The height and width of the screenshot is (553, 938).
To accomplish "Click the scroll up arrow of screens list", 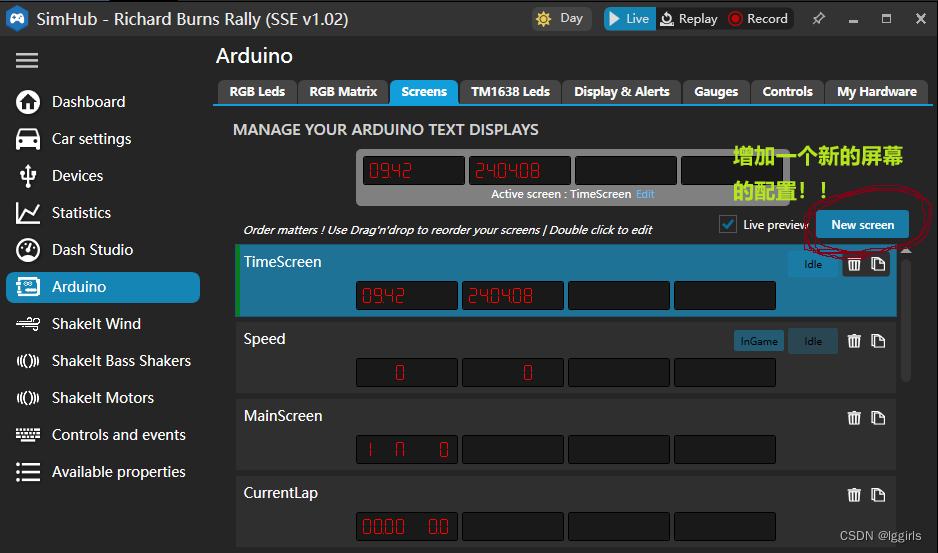I will coord(906,250).
